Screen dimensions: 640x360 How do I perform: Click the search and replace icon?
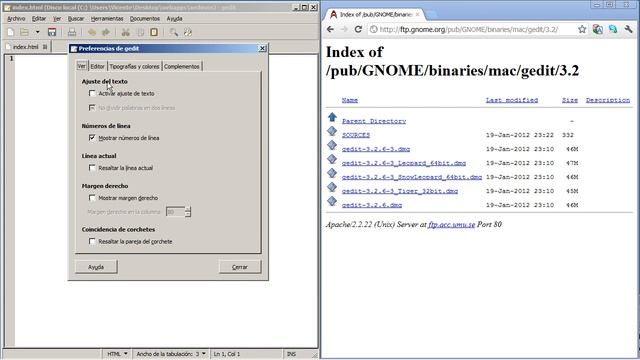[x=188, y=32]
